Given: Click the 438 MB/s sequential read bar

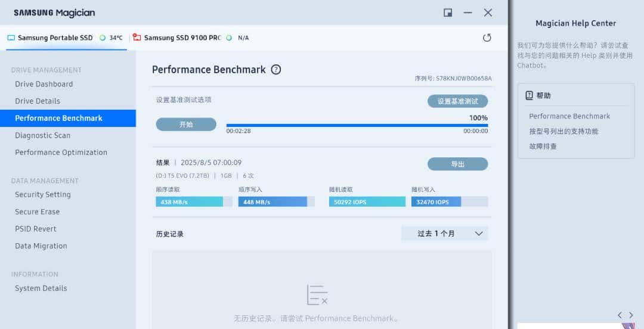Looking at the screenshot, I should (194, 201).
